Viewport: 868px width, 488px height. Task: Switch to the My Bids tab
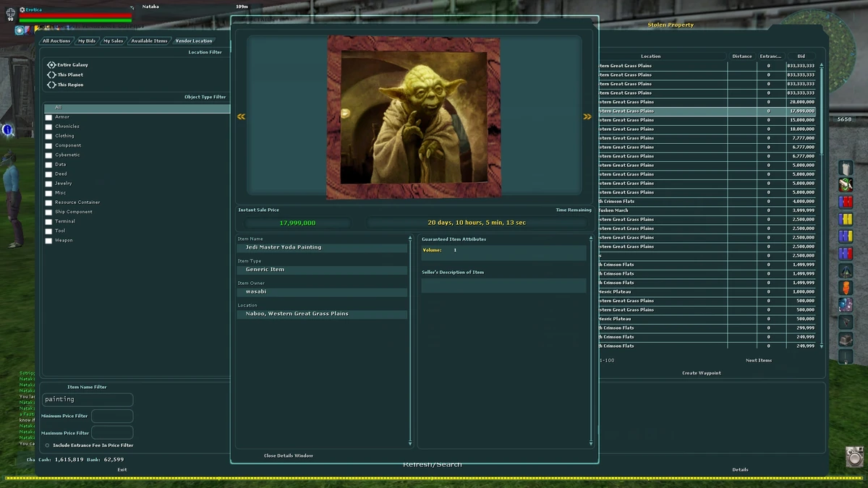coord(87,40)
